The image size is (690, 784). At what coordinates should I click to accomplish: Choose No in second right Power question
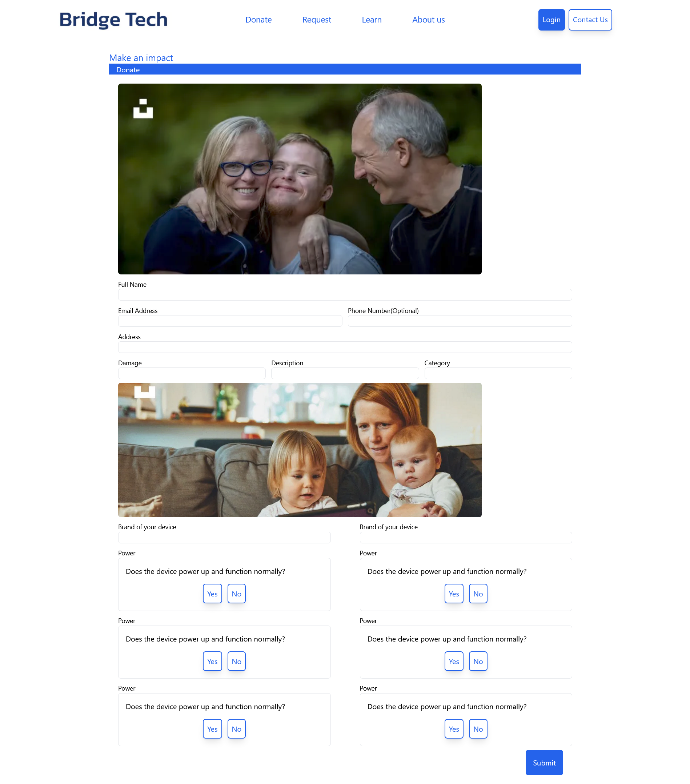pyautogui.click(x=478, y=661)
